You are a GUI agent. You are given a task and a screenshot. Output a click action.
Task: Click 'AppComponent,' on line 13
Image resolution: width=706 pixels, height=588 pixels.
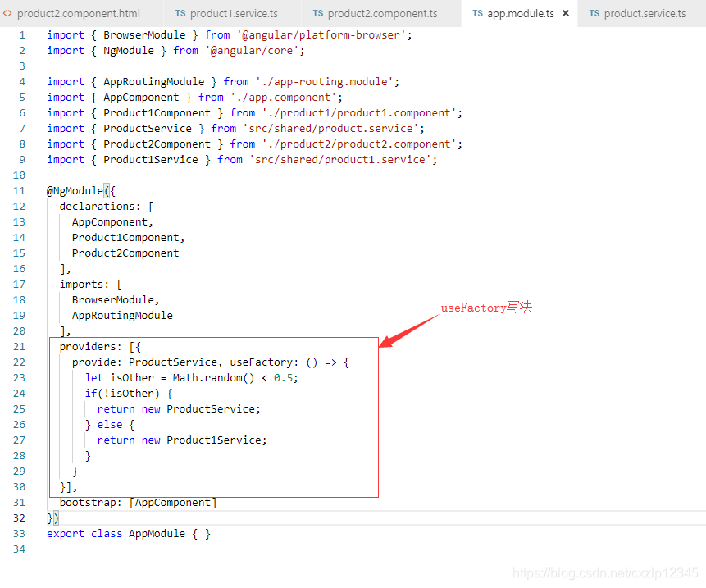[x=112, y=222]
